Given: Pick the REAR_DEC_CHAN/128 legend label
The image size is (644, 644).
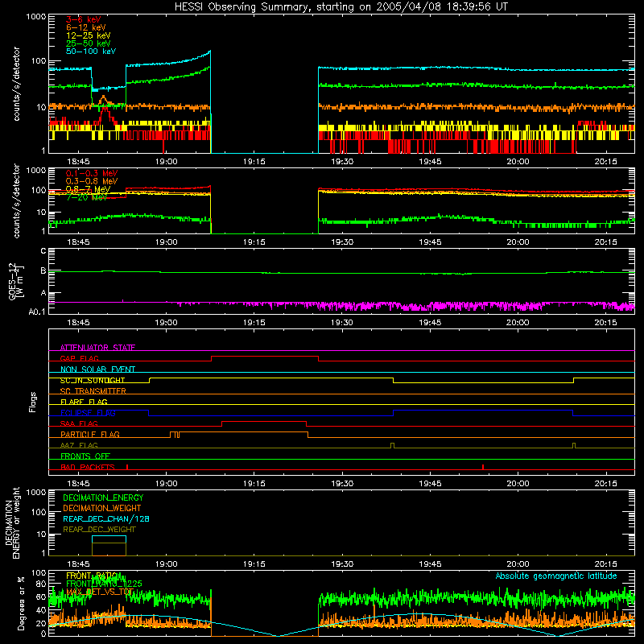Looking at the screenshot, I should click(x=106, y=518).
